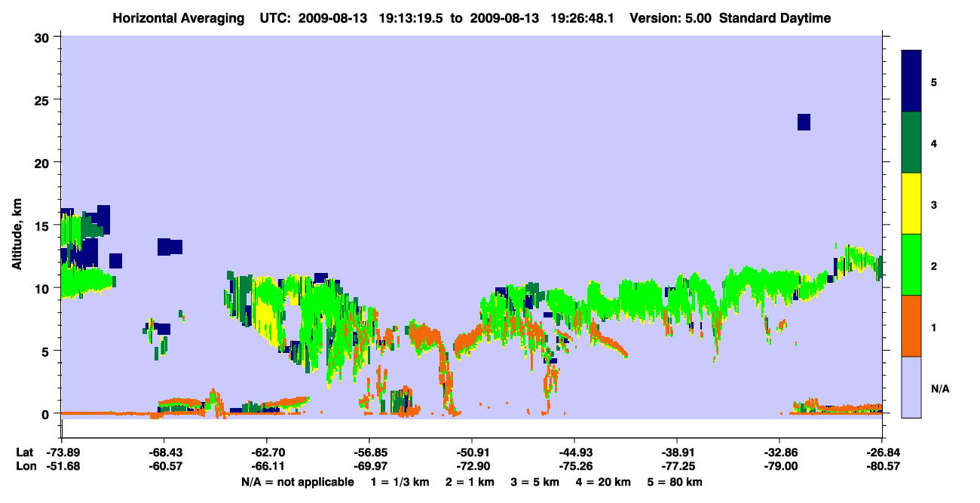Viewport: 980px width, 503px height.
Task: Click the y-axis tick label 25
Action: click(x=44, y=100)
